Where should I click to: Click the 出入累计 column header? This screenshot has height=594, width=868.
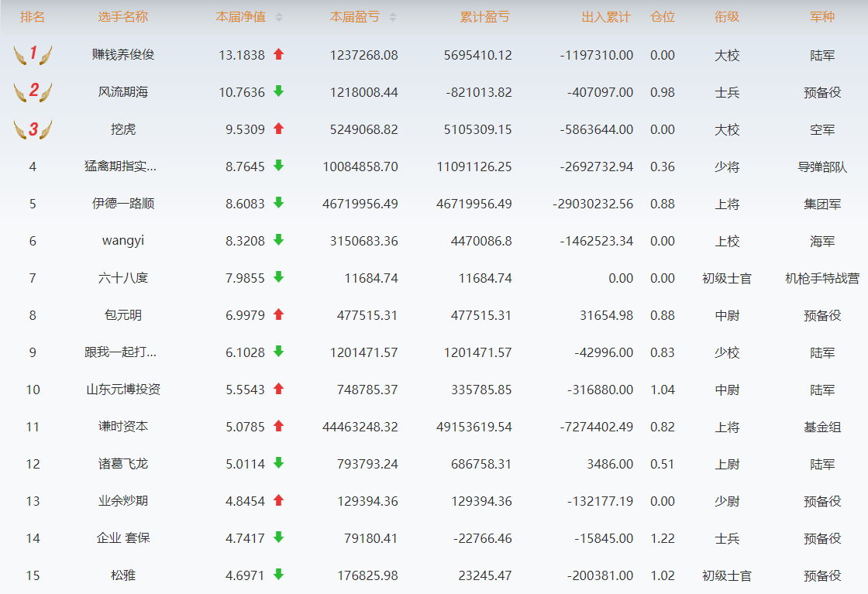point(606,17)
